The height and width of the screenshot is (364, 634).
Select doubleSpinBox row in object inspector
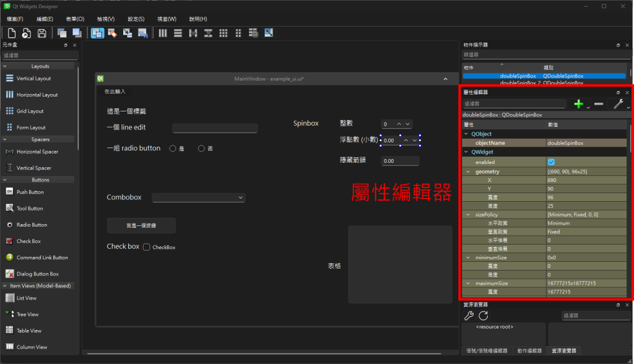[544, 76]
